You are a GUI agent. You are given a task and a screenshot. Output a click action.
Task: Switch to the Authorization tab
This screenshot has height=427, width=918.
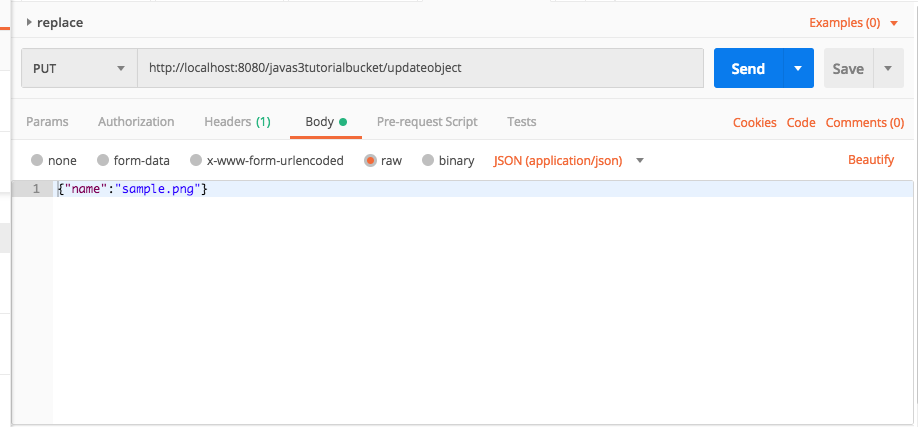click(136, 122)
